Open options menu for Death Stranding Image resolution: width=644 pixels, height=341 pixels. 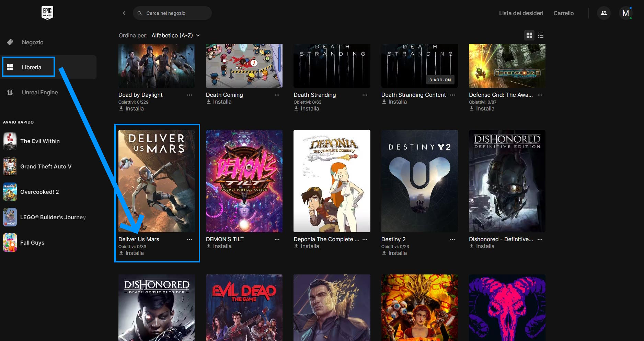click(x=365, y=95)
